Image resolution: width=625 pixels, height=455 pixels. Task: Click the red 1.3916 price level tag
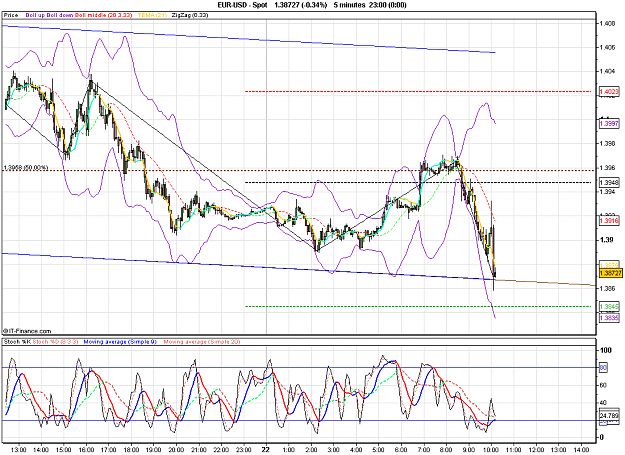pyautogui.click(x=609, y=220)
